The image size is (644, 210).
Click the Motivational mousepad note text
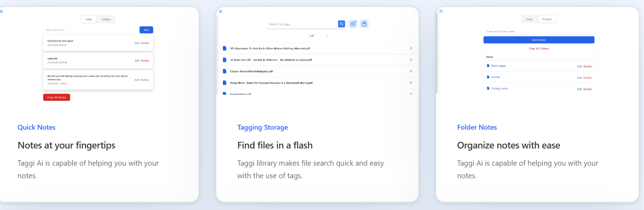point(60,41)
